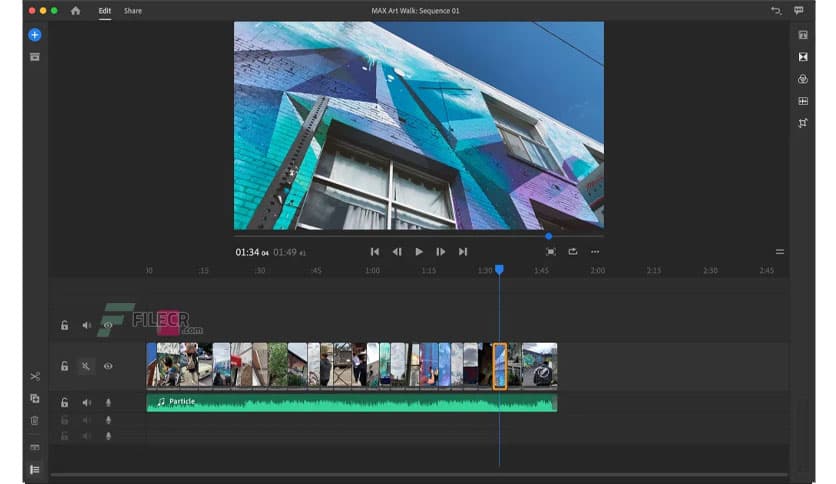Viewport: 836px width, 484px height.
Task: Lock the Particle audio track
Action: [x=65, y=402]
